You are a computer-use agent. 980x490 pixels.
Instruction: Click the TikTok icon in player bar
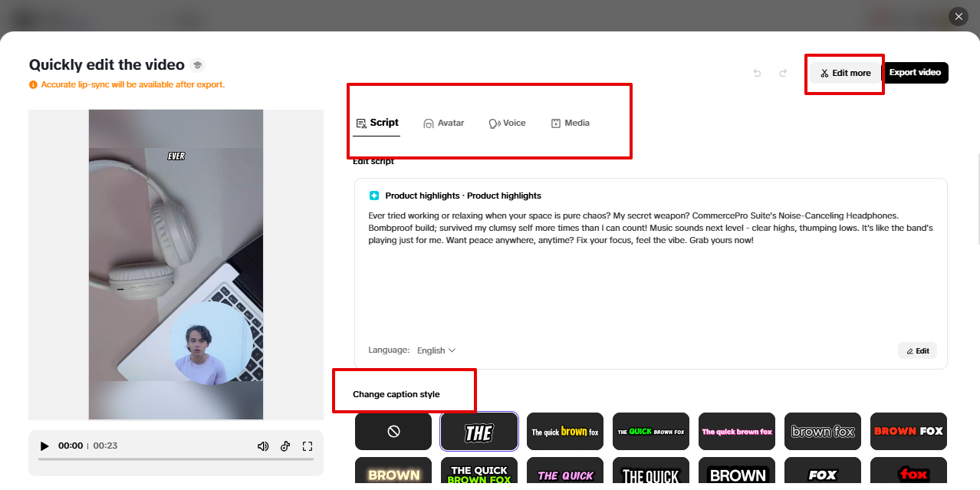click(285, 446)
